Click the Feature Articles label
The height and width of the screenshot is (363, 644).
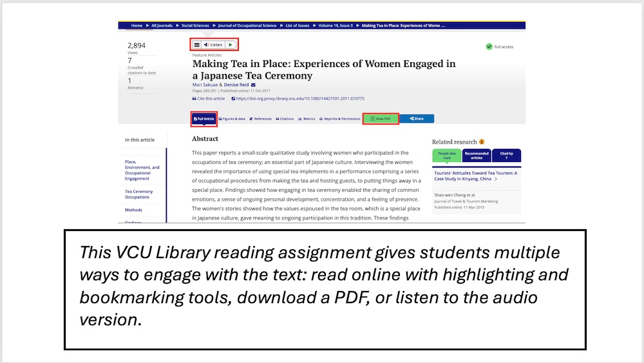207,55
